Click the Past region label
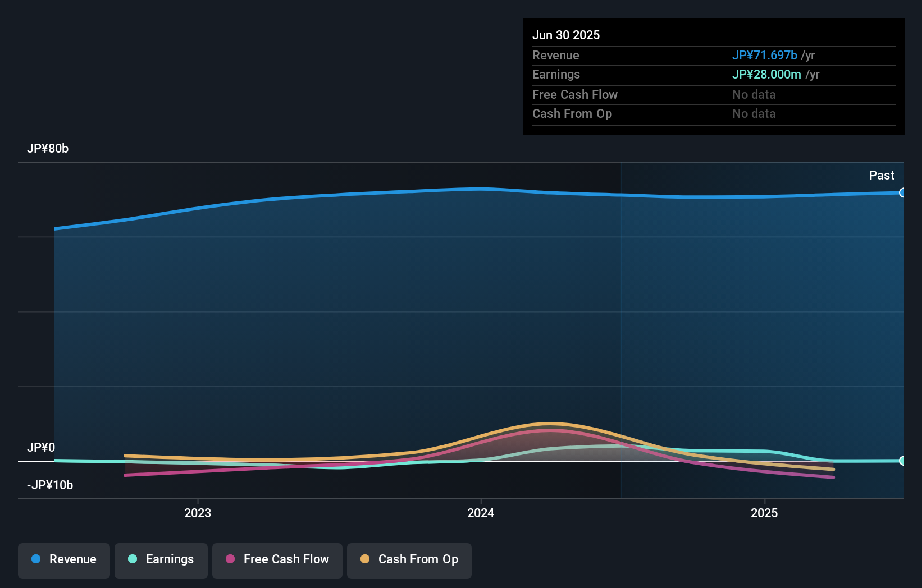 882,176
